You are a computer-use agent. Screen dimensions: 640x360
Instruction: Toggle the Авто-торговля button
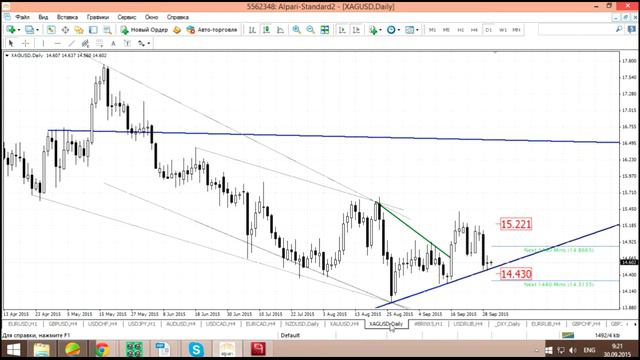(212, 30)
